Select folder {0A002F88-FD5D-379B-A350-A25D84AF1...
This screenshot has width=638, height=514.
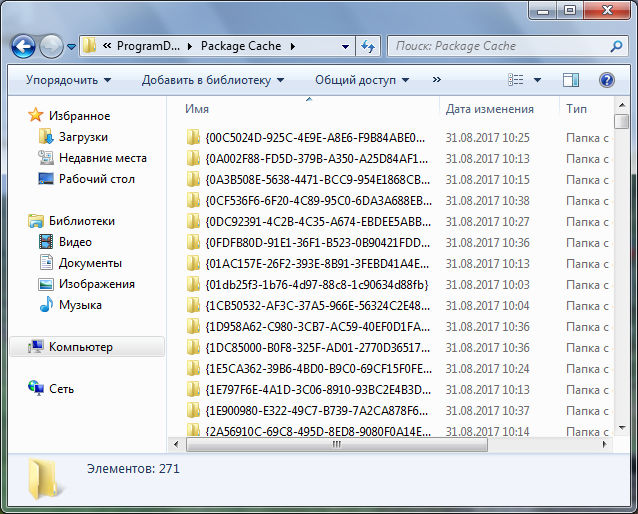[317, 159]
